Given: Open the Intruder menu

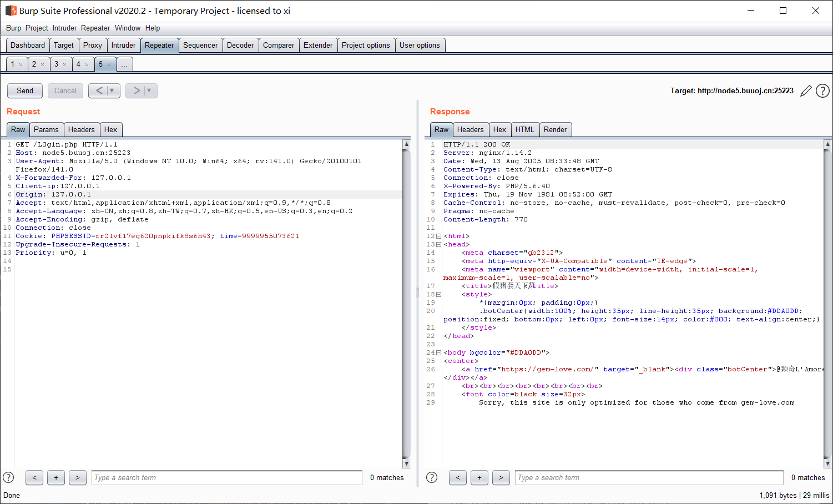Looking at the screenshot, I should (64, 28).
